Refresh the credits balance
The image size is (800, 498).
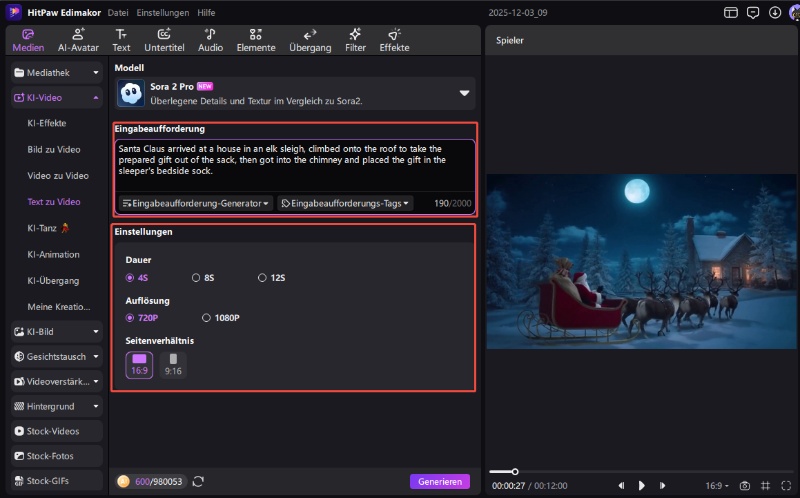point(198,481)
